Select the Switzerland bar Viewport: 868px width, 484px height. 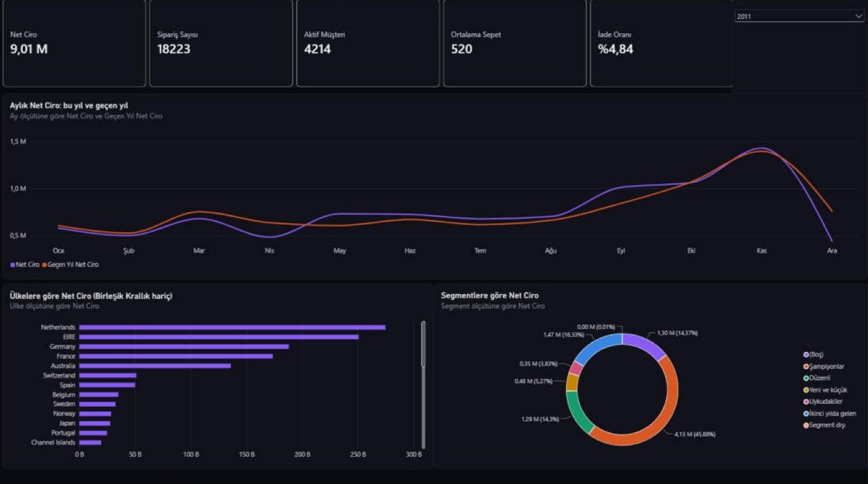coord(107,376)
